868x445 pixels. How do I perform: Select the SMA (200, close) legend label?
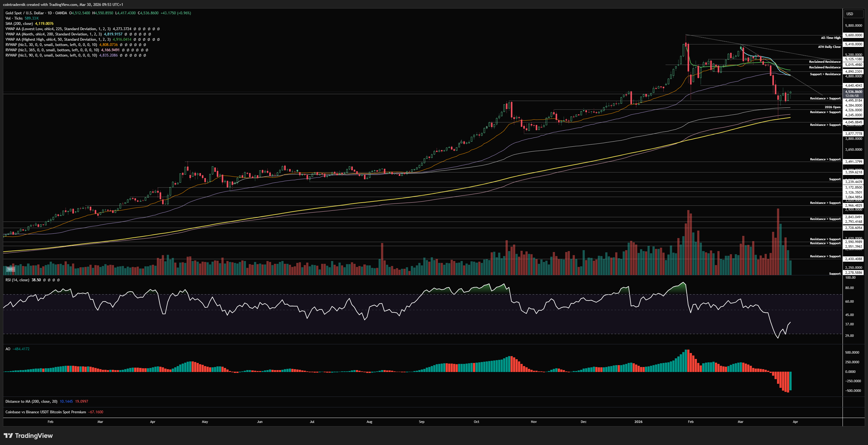[19, 24]
